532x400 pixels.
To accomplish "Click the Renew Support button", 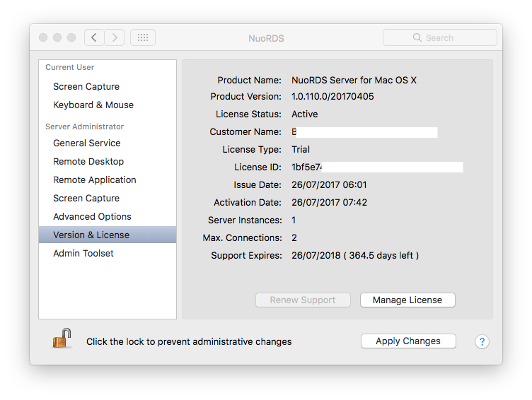I will (303, 300).
